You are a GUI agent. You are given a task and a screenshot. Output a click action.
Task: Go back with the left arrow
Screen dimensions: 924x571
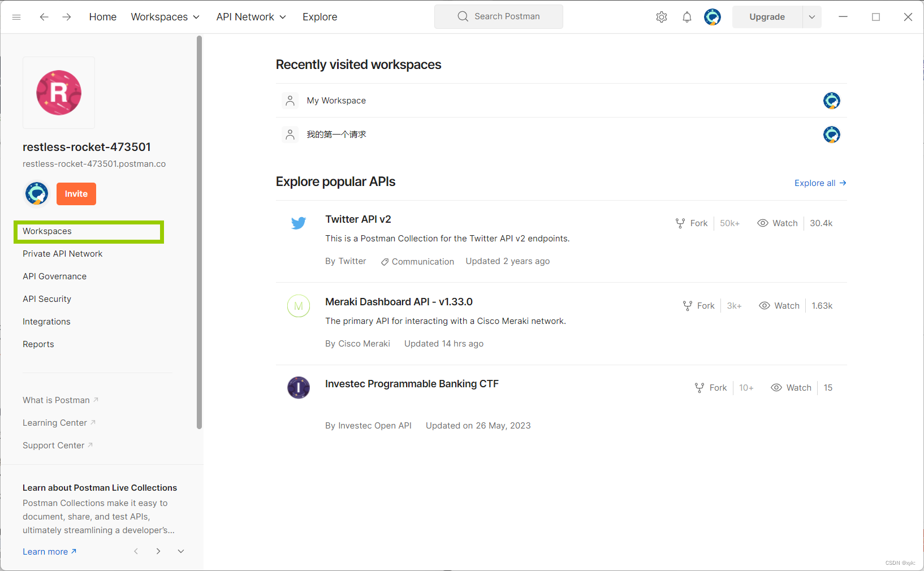(x=44, y=17)
